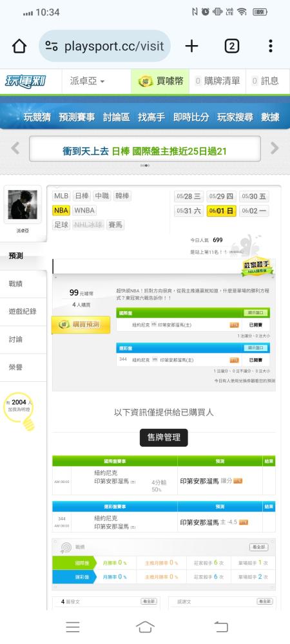Screen dimensions: 290x644
Task: Click the 購買預測 button
Action: pos(81,325)
